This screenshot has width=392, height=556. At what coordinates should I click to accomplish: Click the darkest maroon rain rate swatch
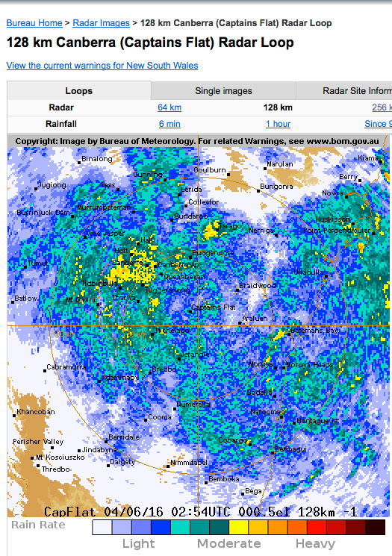[x=376, y=528]
